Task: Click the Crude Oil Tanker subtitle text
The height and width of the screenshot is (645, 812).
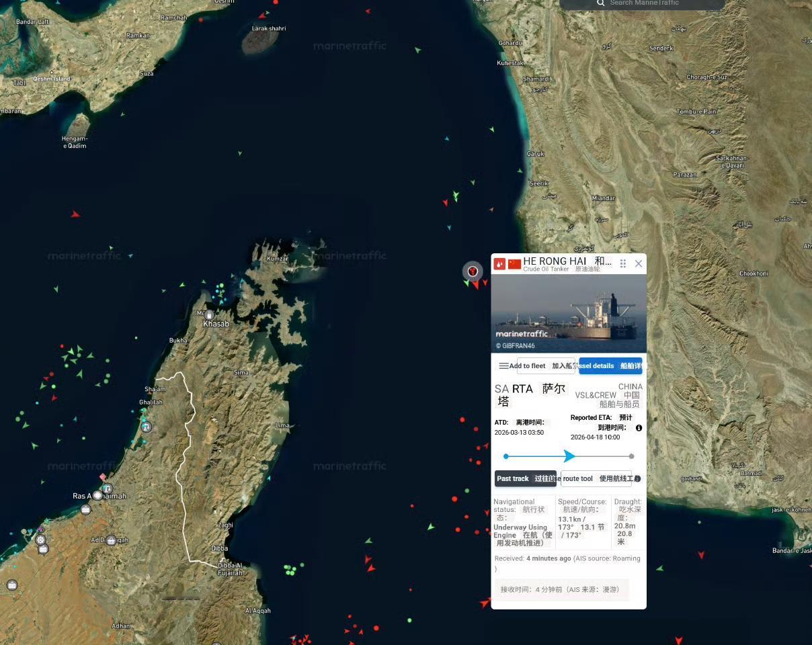Action: [546, 269]
